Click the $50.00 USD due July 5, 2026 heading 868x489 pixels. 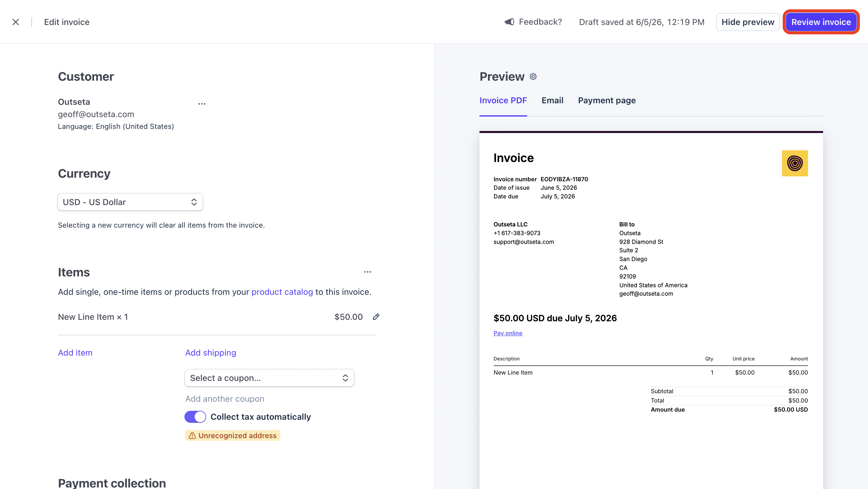coord(555,318)
